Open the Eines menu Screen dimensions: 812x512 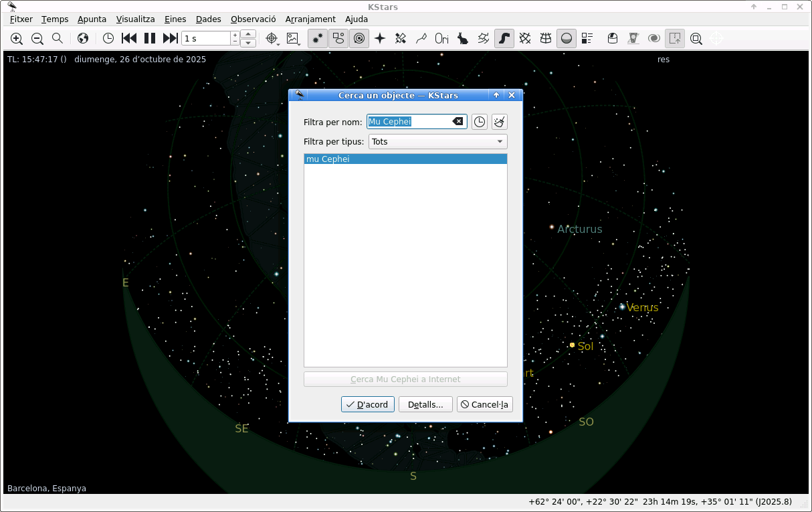pyautogui.click(x=175, y=19)
